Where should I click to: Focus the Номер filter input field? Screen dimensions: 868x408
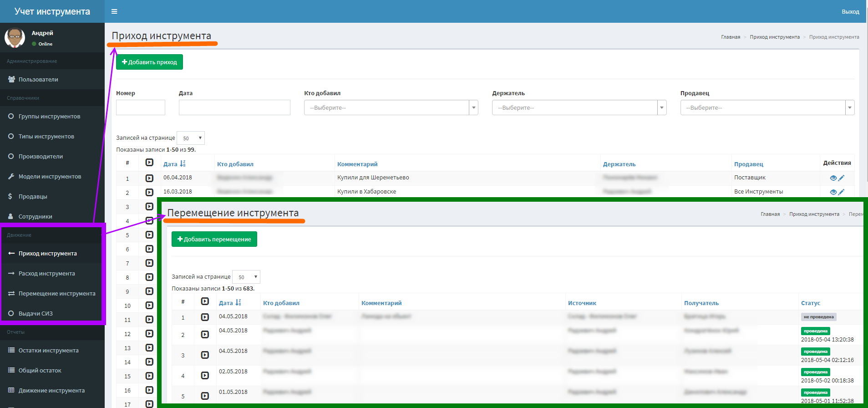tap(140, 107)
